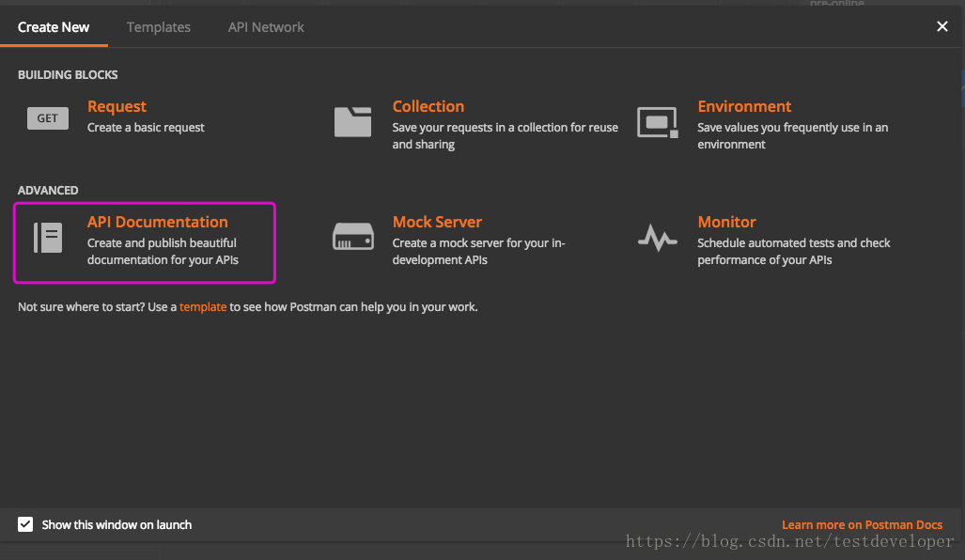965x560 pixels.
Task: Follow the orange template link
Action: click(203, 306)
